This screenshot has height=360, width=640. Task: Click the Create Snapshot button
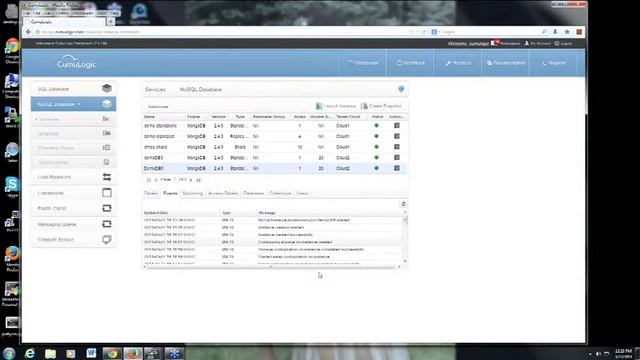point(381,106)
